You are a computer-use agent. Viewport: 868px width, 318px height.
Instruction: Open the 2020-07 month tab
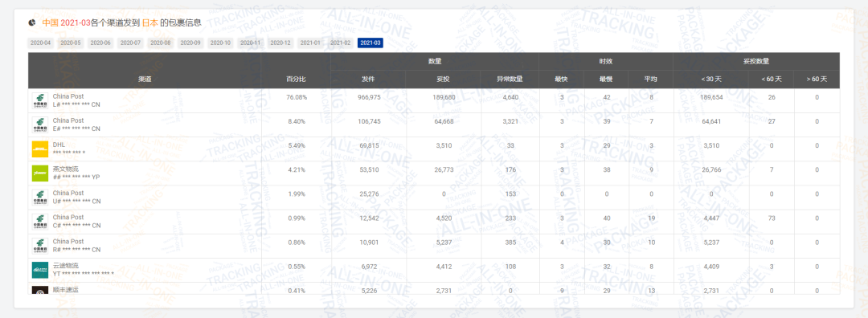130,43
